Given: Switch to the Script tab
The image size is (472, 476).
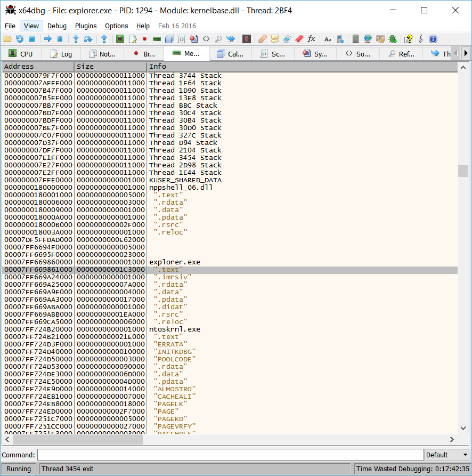Looking at the screenshot, I should pos(273,54).
